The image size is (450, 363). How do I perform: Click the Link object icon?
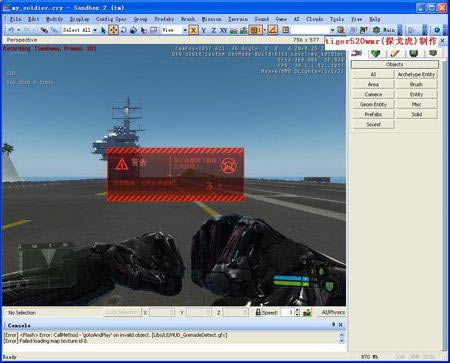44,30
